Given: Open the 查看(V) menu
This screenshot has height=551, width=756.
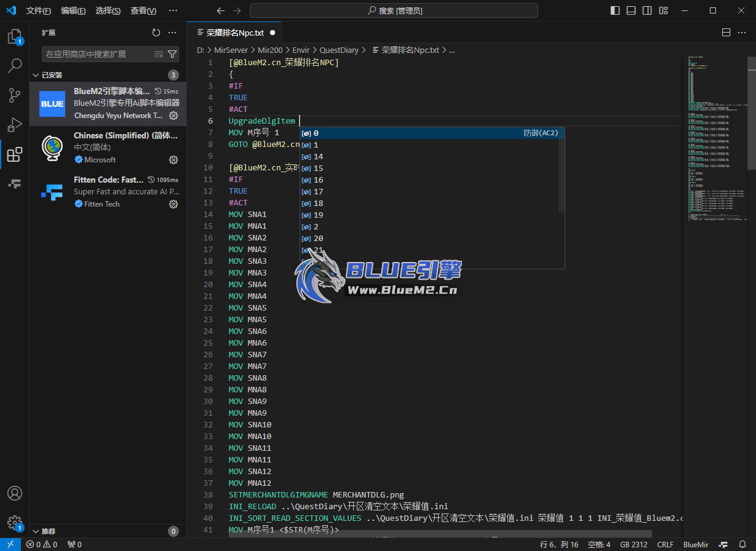Looking at the screenshot, I should [x=143, y=10].
